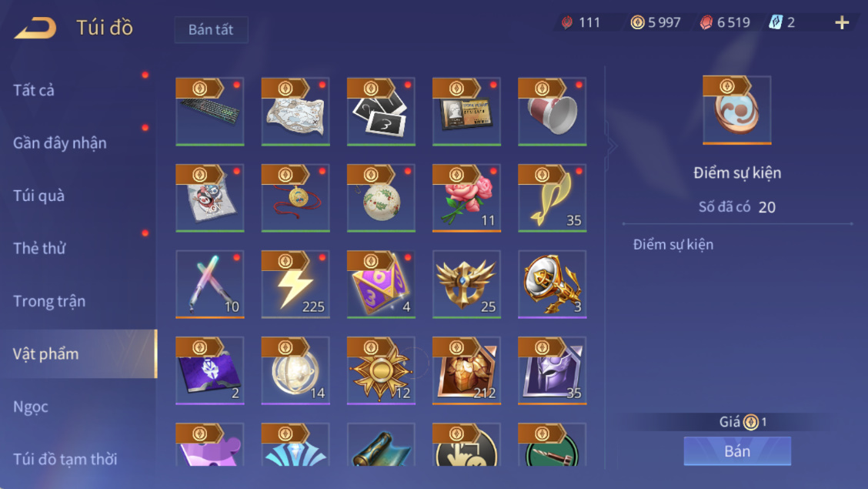The image size is (868, 489).
Task: Click the gold coin balance 5 997
Action: (x=656, y=22)
